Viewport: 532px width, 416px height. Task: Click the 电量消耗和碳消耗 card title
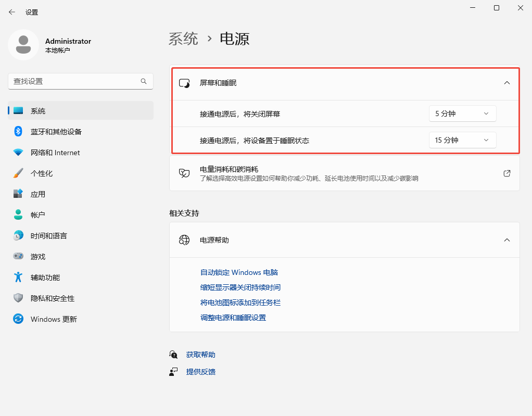(x=229, y=169)
